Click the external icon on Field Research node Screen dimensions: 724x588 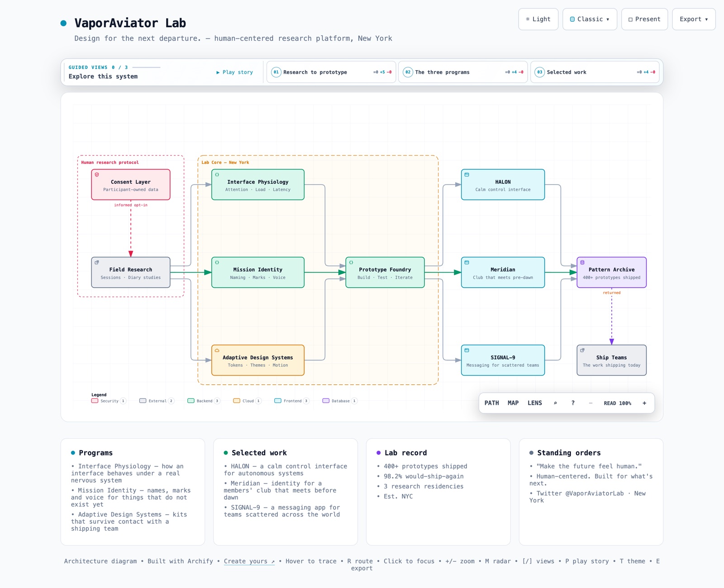[x=97, y=262]
